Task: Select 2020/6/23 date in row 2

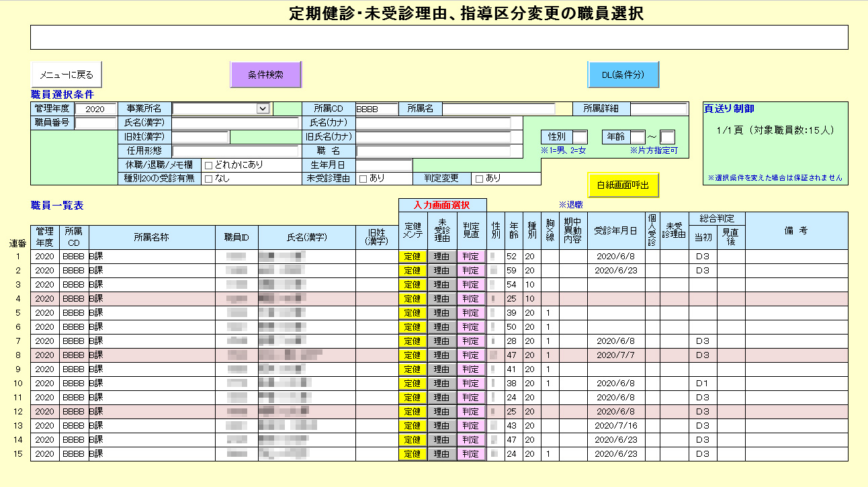Action: pyautogui.click(x=616, y=271)
